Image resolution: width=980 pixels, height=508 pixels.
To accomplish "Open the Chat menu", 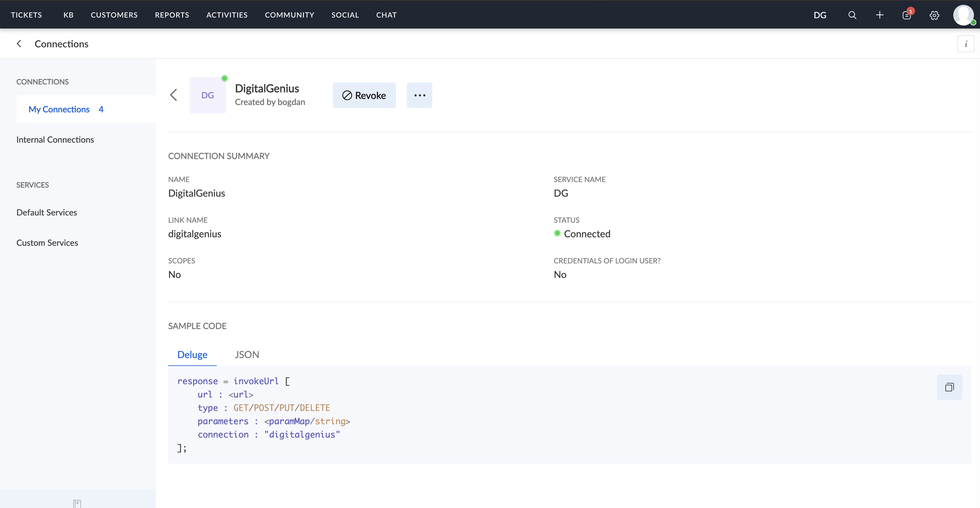I will [386, 15].
